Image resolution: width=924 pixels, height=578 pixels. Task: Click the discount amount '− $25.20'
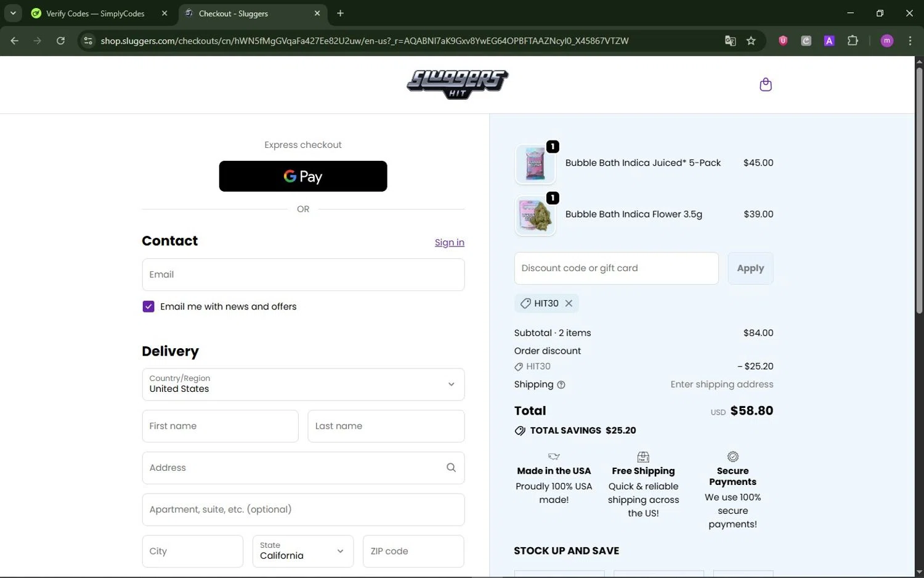[755, 366]
